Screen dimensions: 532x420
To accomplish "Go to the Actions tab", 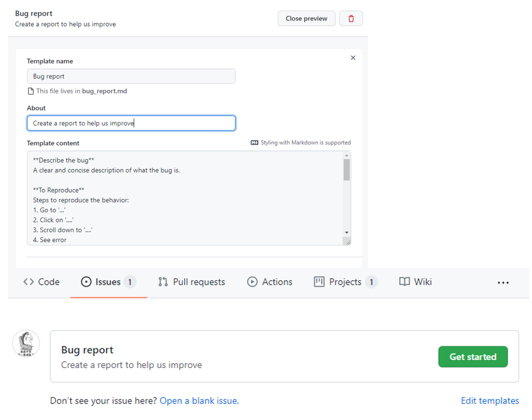I will 270,282.
